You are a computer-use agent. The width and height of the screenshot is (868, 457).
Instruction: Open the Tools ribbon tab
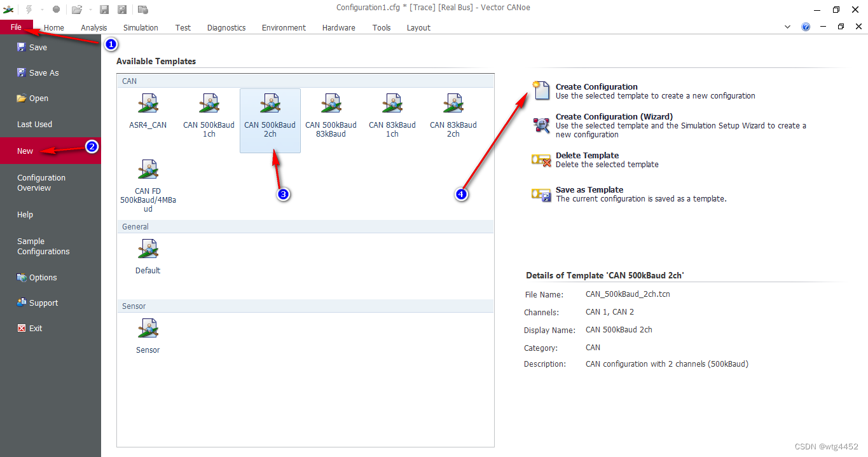point(382,27)
